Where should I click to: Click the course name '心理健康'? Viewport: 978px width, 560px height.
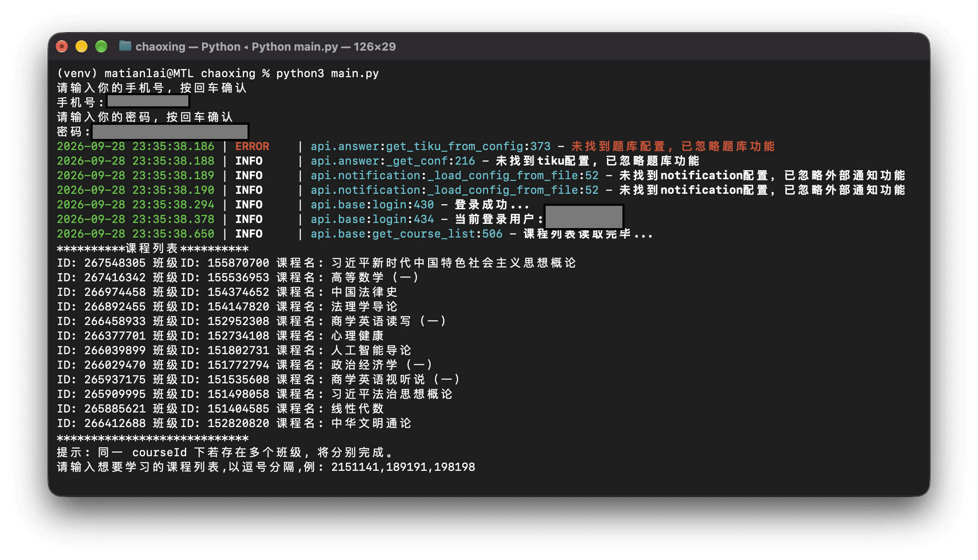pos(358,336)
